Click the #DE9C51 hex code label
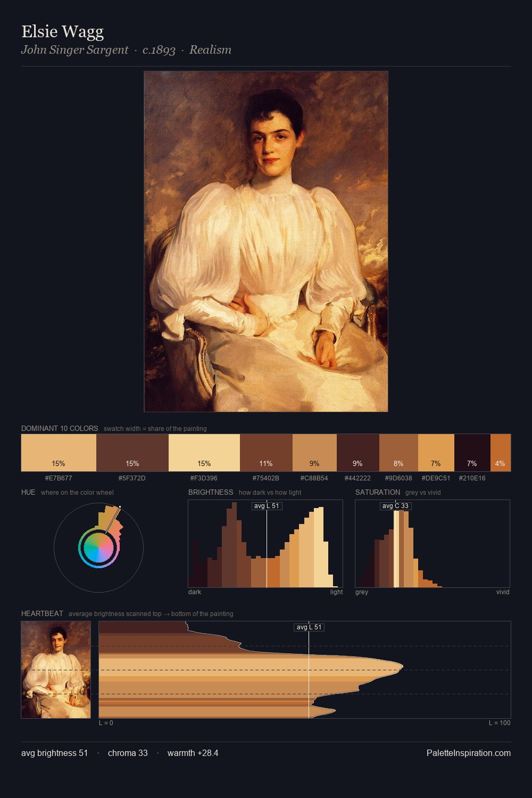532x798 pixels. tap(436, 478)
